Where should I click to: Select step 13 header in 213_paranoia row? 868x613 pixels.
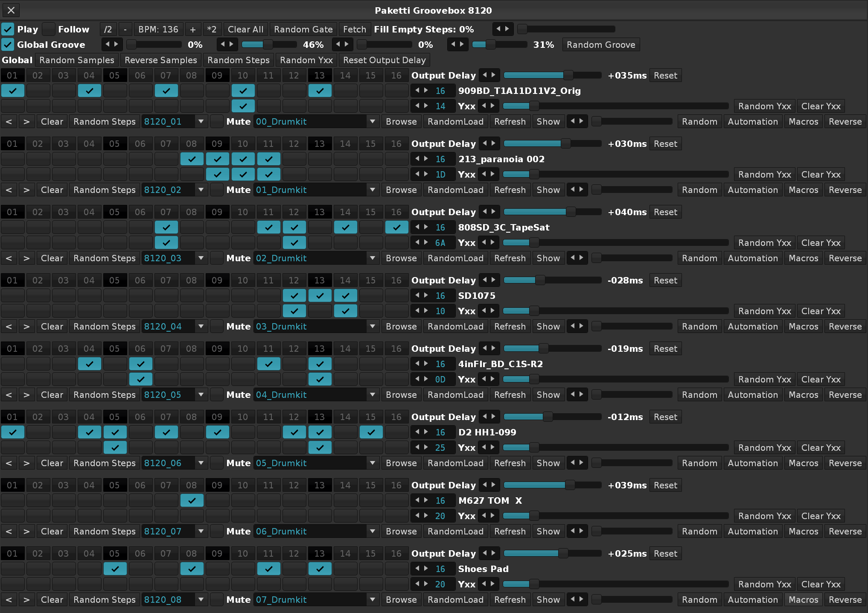319,144
